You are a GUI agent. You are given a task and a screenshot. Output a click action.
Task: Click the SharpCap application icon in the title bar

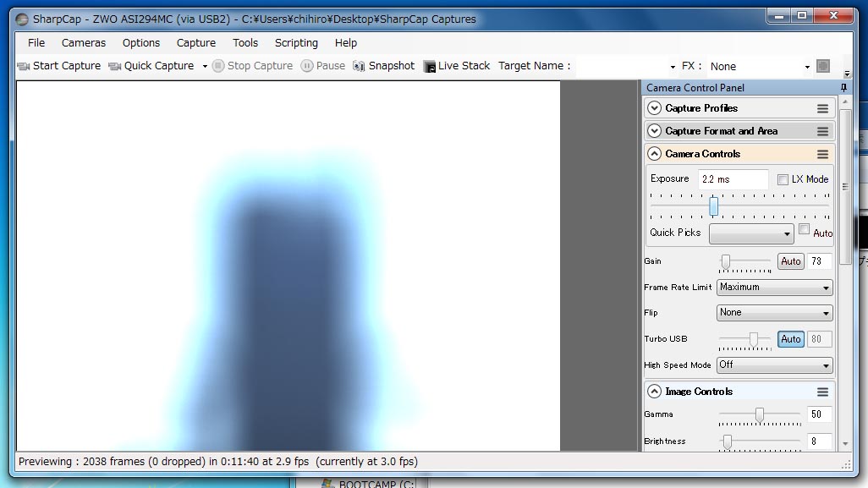(x=22, y=19)
